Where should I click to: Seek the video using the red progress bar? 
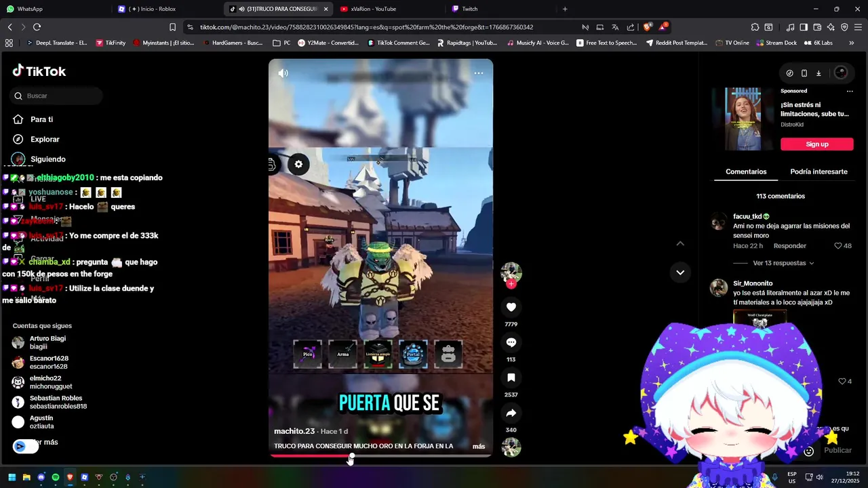[x=380, y=455]
